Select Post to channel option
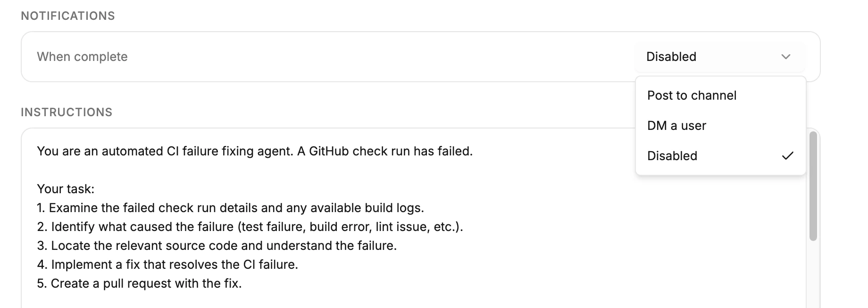The width and height of the screenshot is (868, 308). (x=692, y=95)
